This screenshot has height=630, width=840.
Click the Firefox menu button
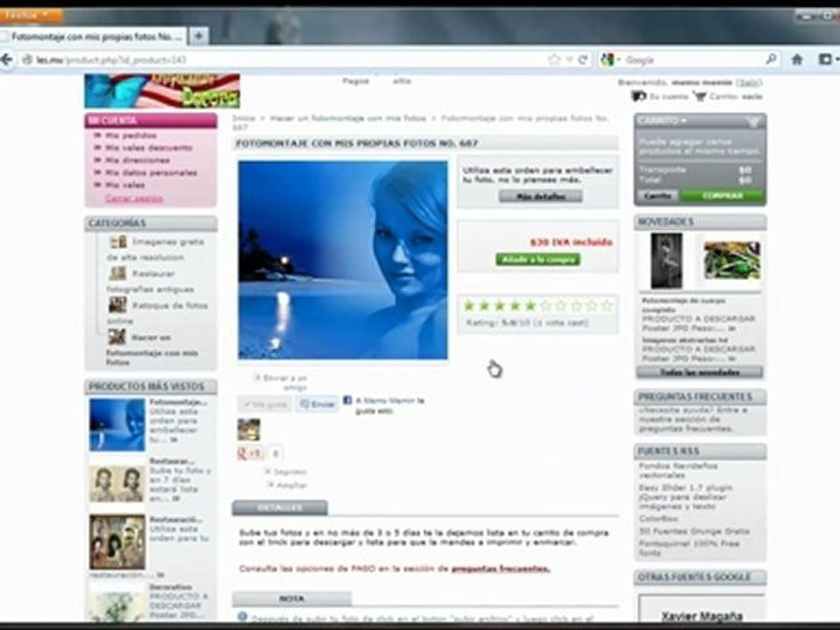(x=30, y=15)
